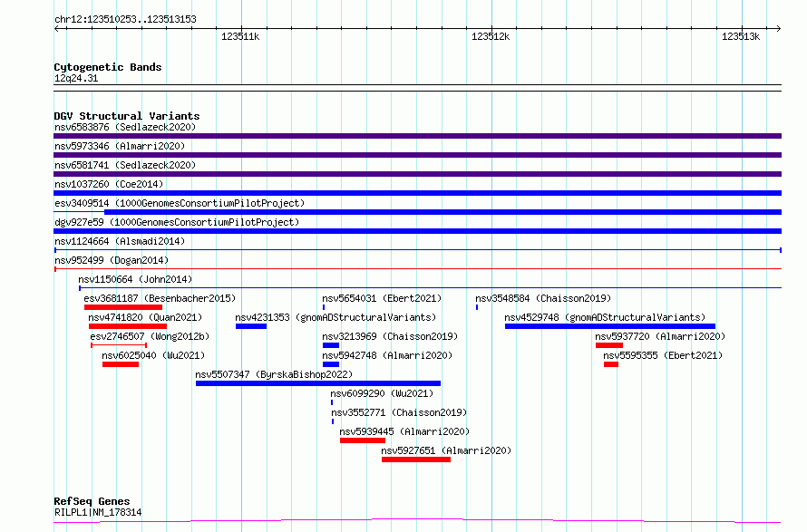This screenshot has height=532, width=807.
Task: Click the thin red line of nsv952499
Action: (417, 268)
